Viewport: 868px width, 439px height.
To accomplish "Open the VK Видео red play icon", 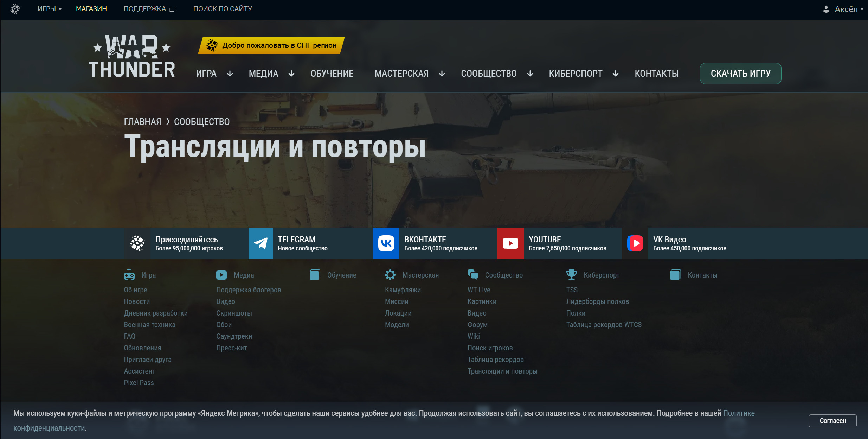I will pos(635,243).
